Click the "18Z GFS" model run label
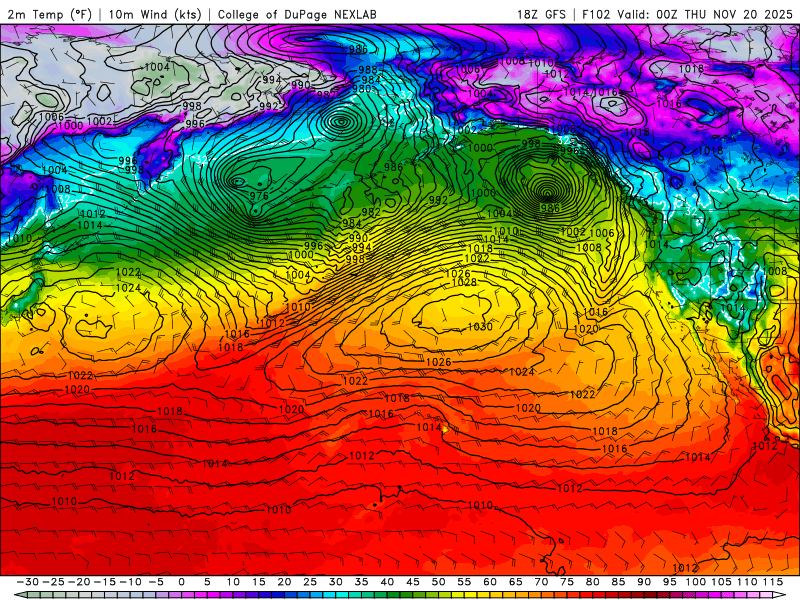Image resolution: width=800 pixels, height=600 pixels. 541,14
